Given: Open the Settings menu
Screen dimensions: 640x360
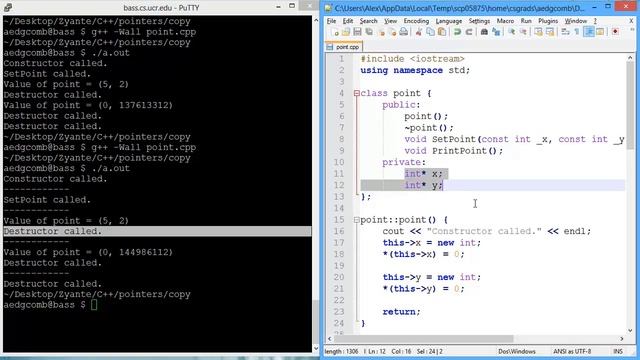Looking at the screenshot, I should click(479, 21).
